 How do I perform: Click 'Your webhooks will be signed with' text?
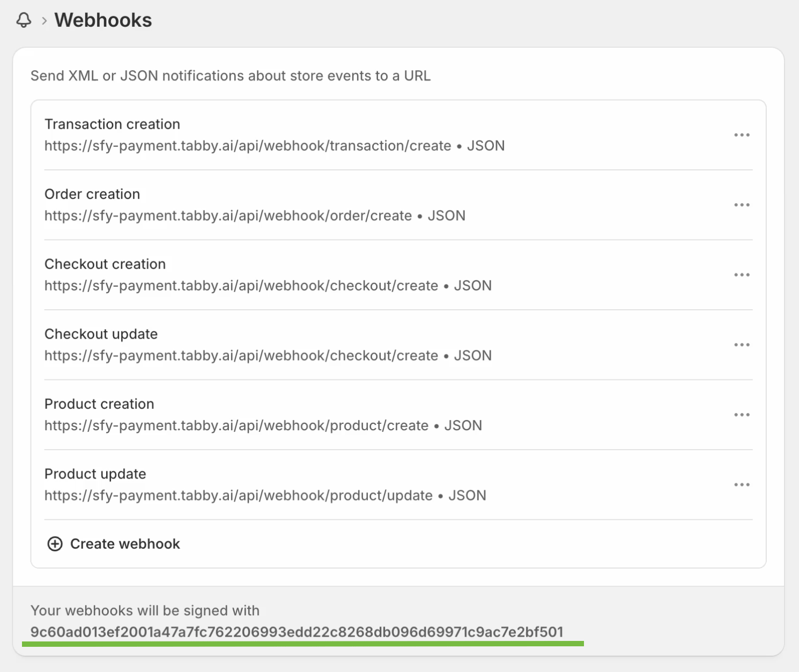(145, 611)
